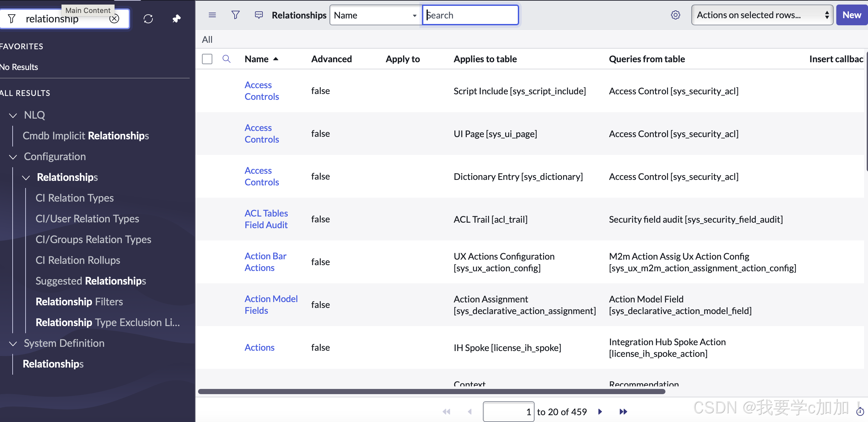Go to the last page arrow
This screenshot has height=422, width=868.
[x=623, y=412]
